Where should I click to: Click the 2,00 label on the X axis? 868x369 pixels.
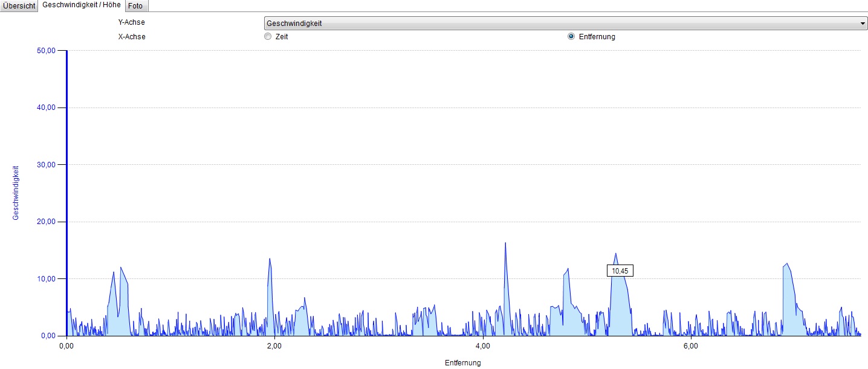point(274,346)
